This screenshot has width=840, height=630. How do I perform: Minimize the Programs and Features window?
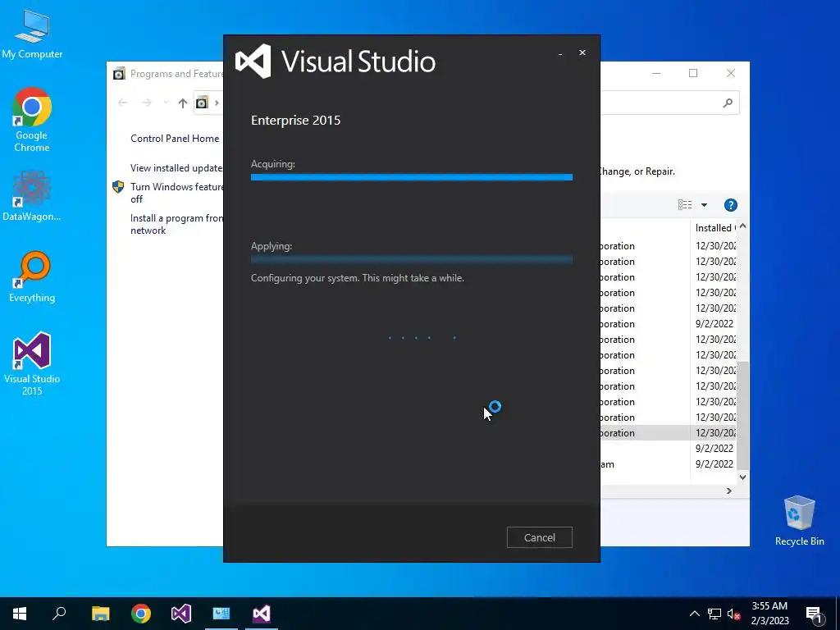655,73
